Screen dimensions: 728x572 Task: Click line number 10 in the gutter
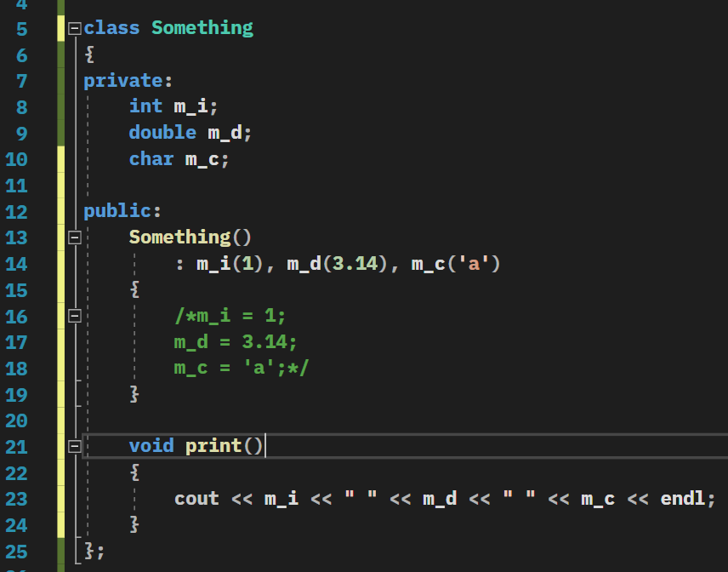pos(16,159)
